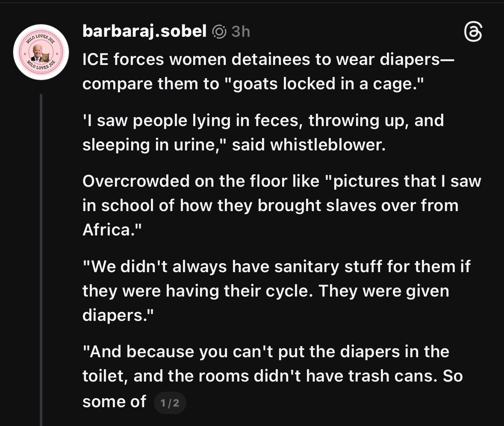Click the "3h" post timestamp
Screen dimensions: 504x426
pos(241,32)
